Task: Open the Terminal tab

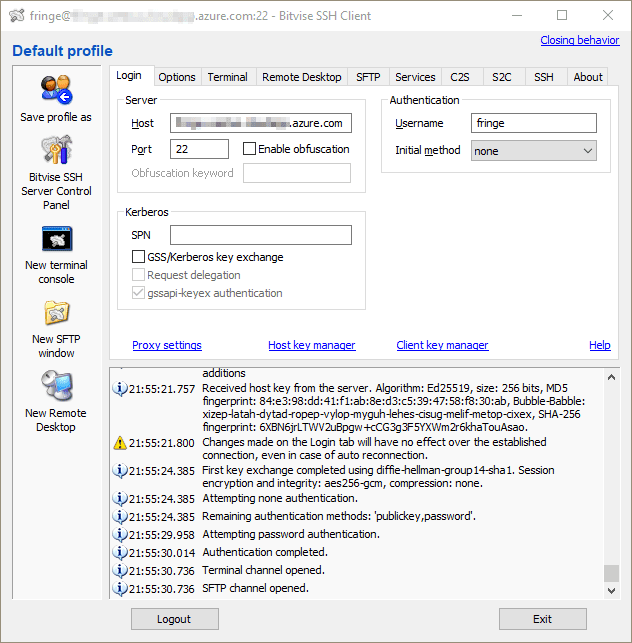Action: [x=228, y=77]
